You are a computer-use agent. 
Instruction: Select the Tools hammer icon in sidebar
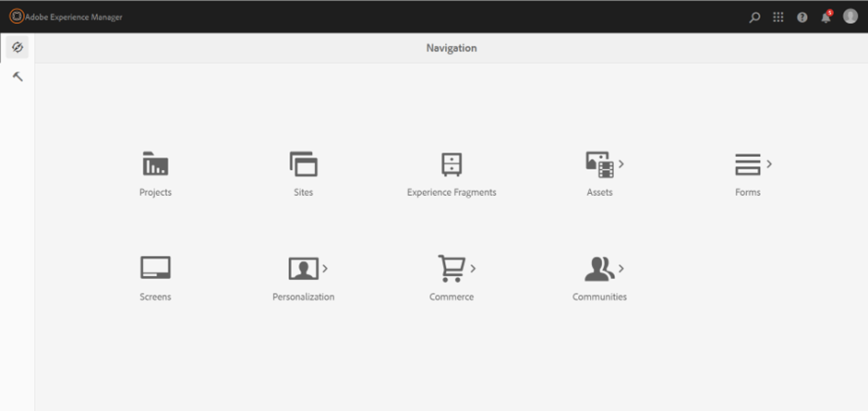(18, 77)
